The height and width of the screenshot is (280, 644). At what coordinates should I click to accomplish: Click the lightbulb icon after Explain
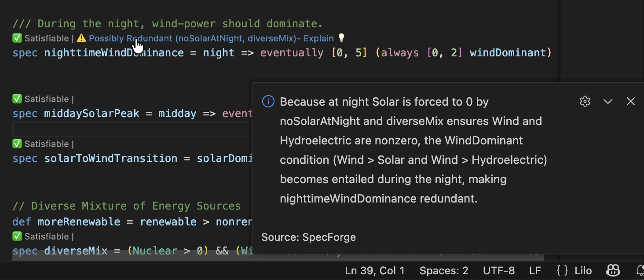point(341,38)
